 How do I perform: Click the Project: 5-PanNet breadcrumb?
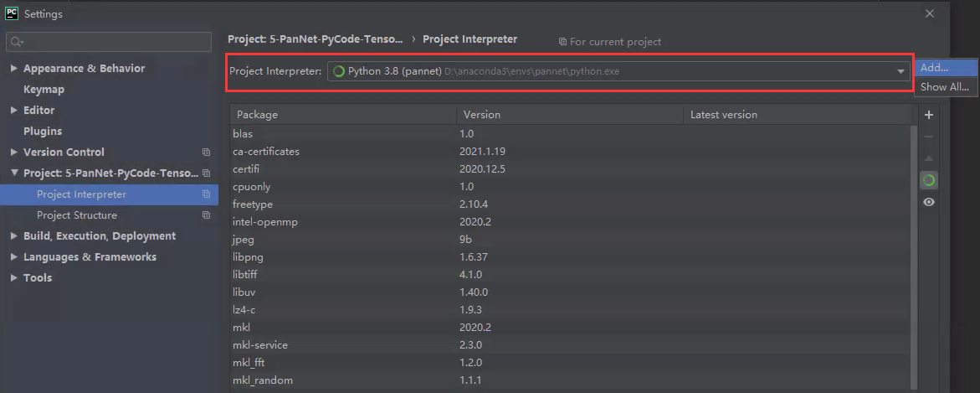coord(315,39)
